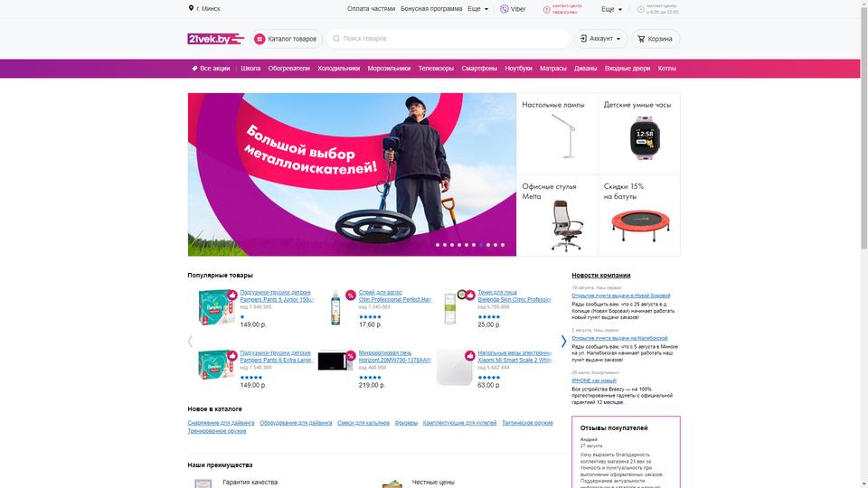
Task: Expand the Аккаунт dropdown
Action: click(x=600, y=39)
